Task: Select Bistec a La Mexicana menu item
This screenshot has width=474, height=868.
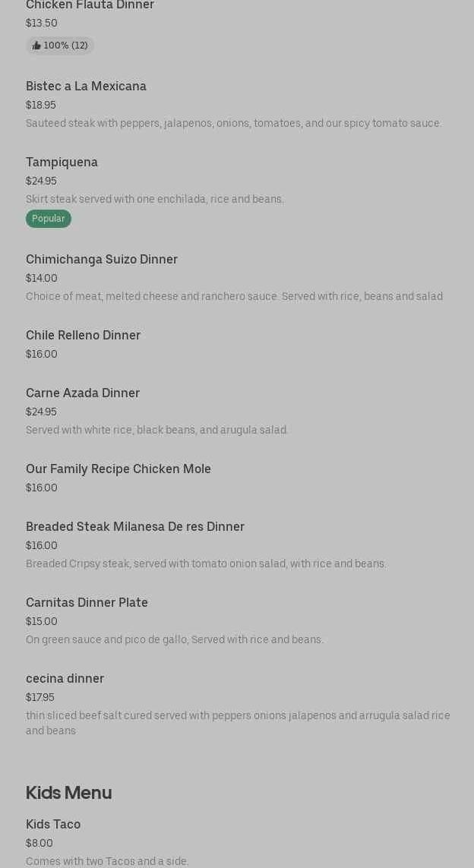Action: 86,87
